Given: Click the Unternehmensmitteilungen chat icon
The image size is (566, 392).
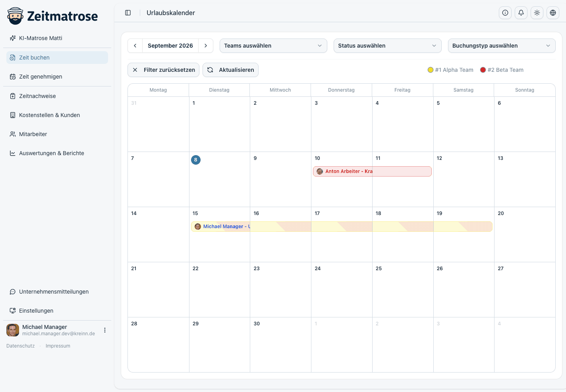Looking at the screenshot, I should [x=13, y=292].
